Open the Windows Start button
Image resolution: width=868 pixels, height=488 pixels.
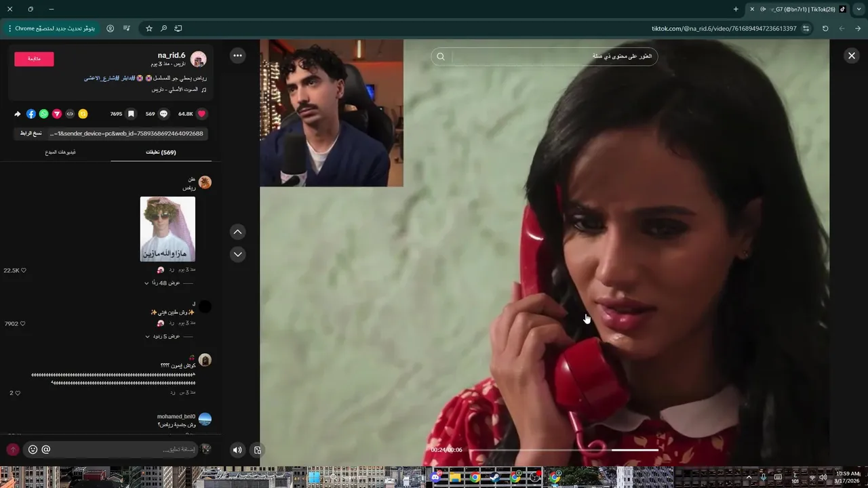[x=314, y=477]
